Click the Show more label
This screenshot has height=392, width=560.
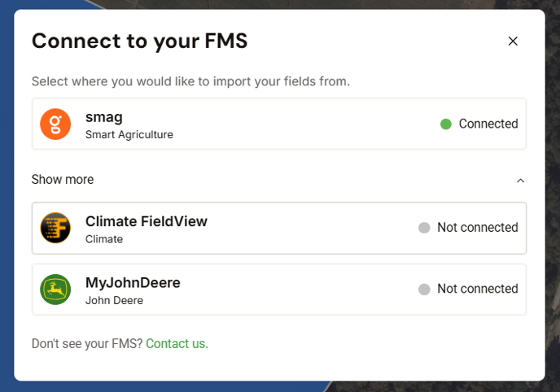click(63, 180)
